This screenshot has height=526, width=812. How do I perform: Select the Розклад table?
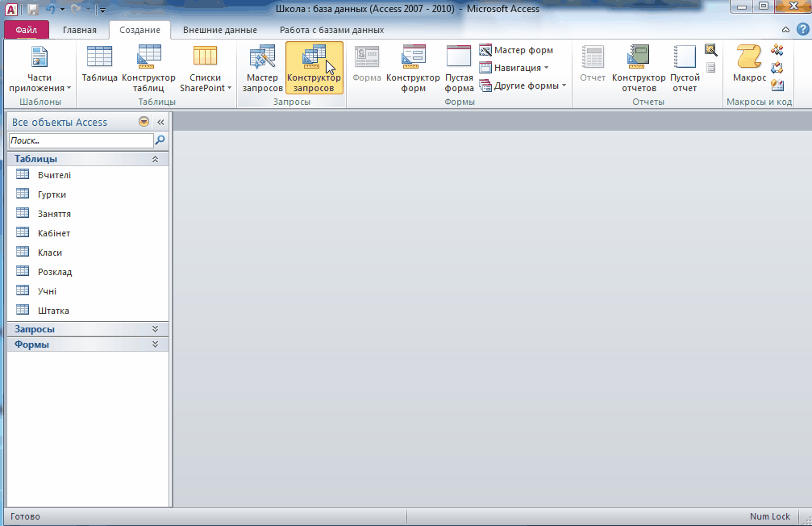(88, 272)
